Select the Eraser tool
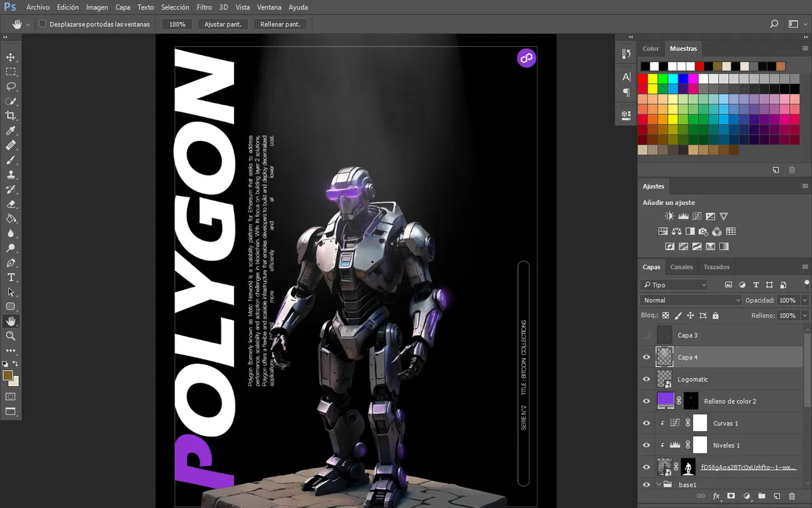The height and width of the screenshot is (508, 812). tap(11, 204)
